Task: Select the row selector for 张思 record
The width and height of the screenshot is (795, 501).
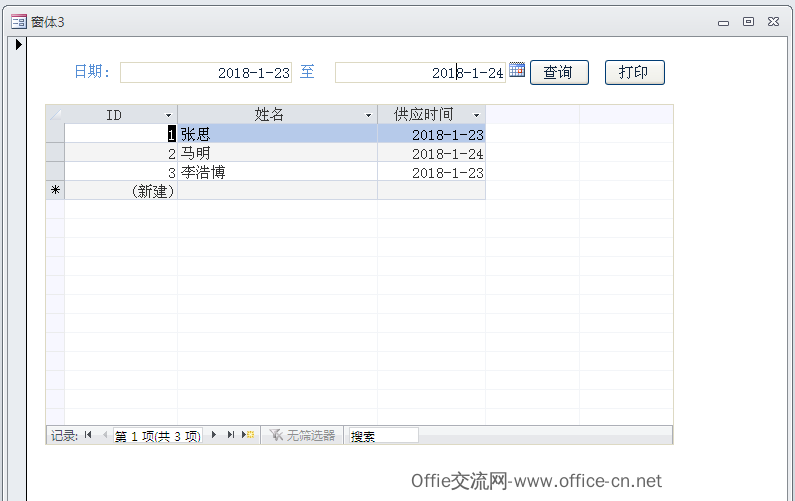Action: [x=55, y=134]
